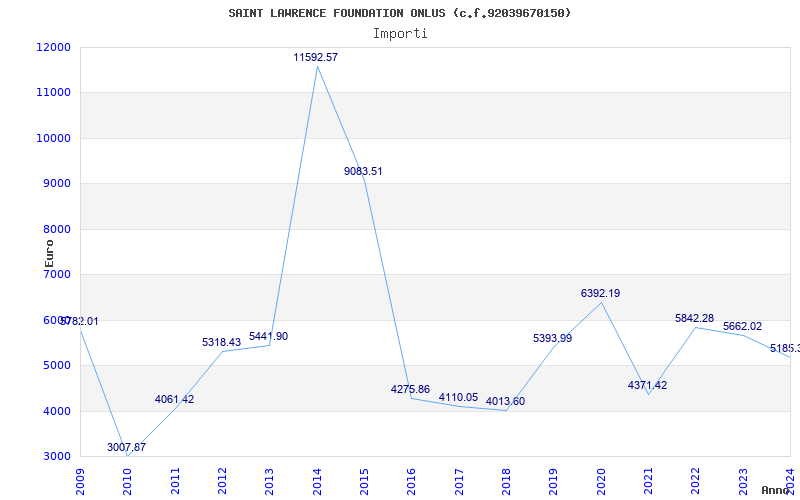Click the 2010 x-axis year label
800x500 pixels.
click(x=128, y=482)
